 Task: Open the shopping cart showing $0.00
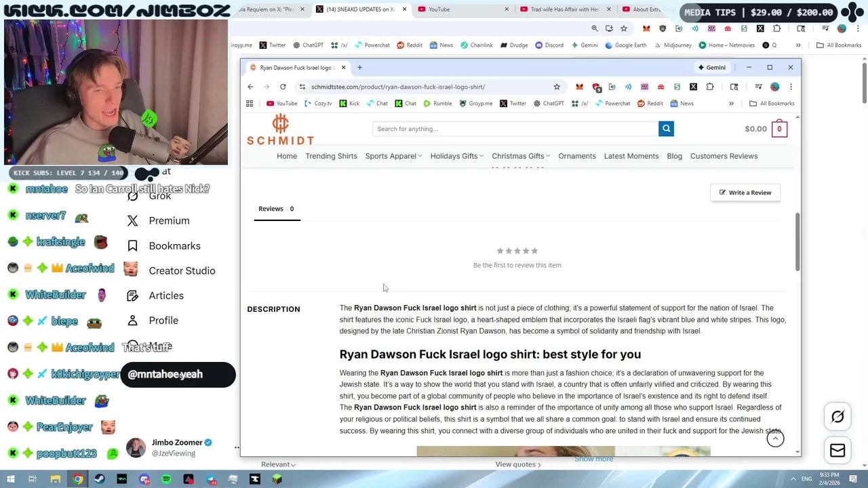pyautogui.click(x=766, y=129)
